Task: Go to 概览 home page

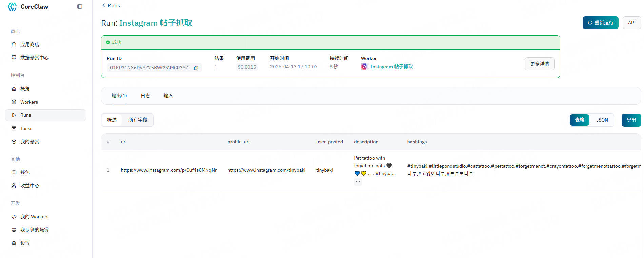Action: tap(25, 89)
